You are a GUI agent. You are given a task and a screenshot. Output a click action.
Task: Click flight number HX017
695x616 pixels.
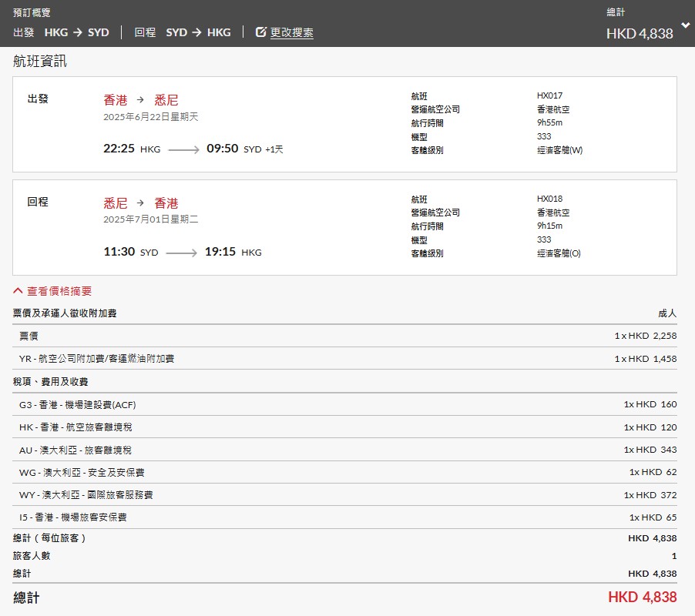click(549, 95)
